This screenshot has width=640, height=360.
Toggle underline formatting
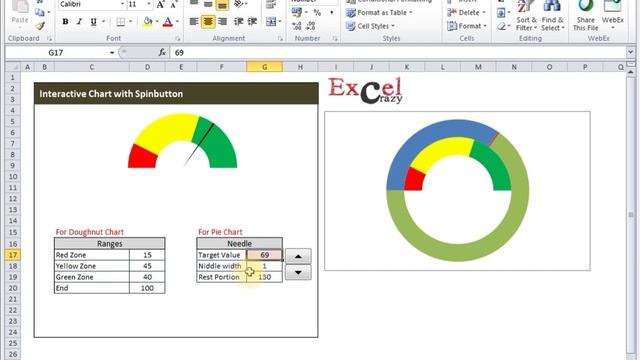coord(93,22)
